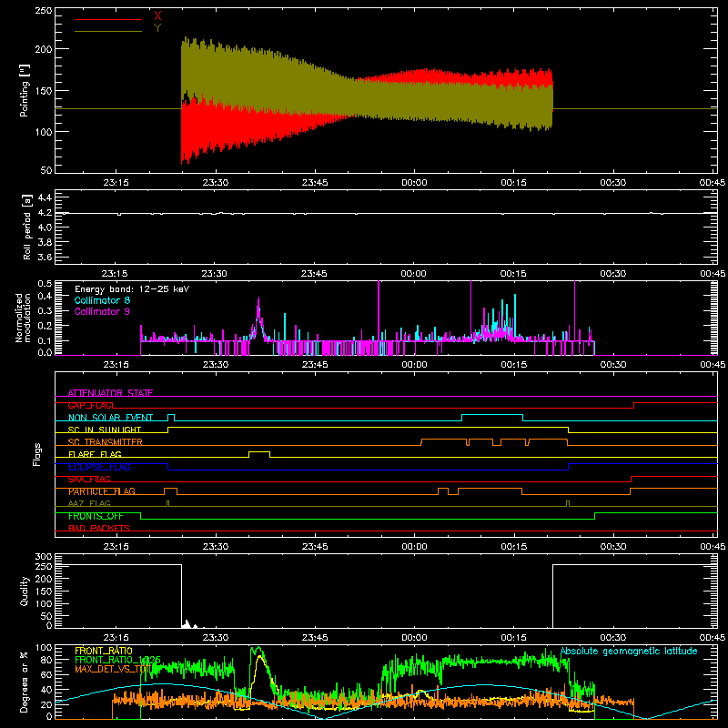Select the Collimator 8 legend entry

[x=102, y=300]
